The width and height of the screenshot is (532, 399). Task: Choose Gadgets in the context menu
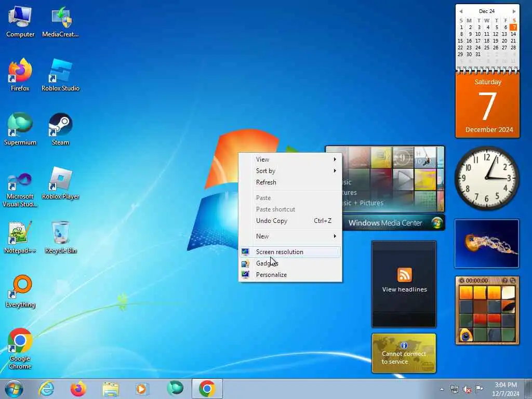(290, 263)
